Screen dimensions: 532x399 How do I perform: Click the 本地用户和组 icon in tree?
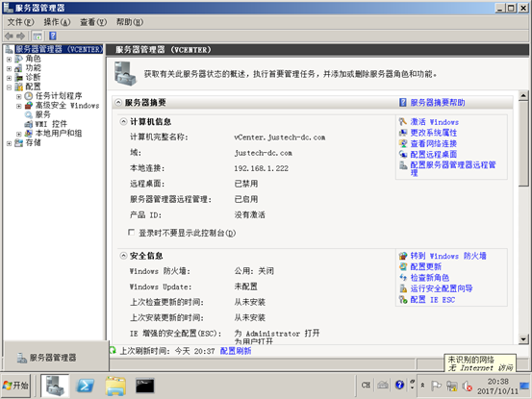[29, 134]
